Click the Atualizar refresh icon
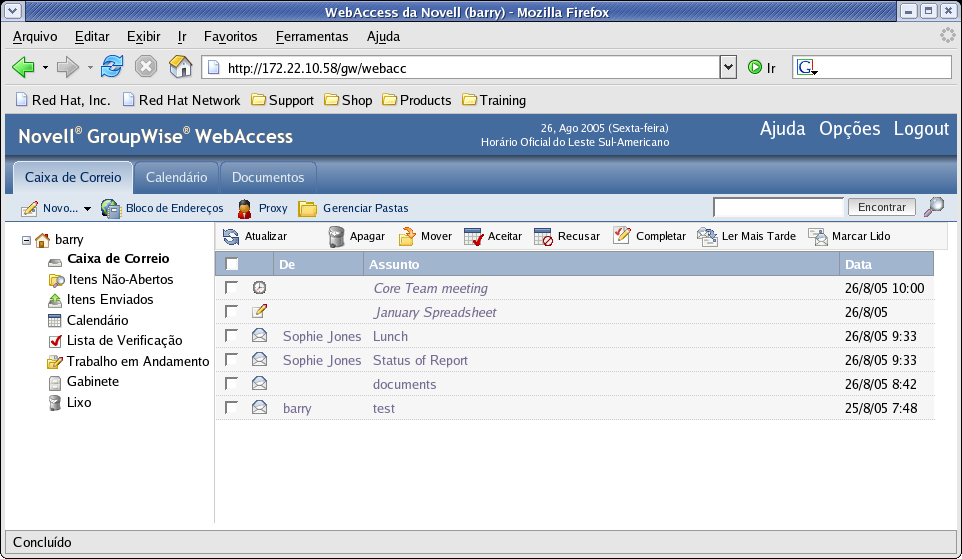This screenshot has height=559, width=962. [231, 236]
